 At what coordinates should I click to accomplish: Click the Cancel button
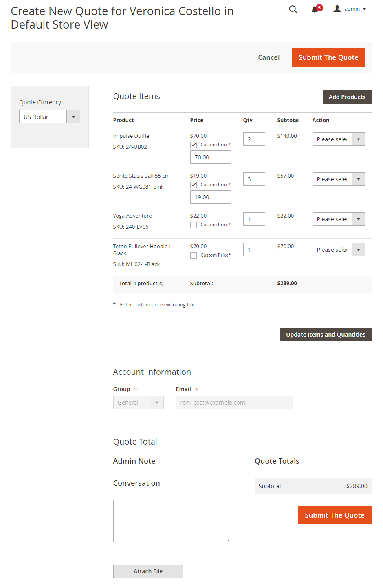coord(269,58)
